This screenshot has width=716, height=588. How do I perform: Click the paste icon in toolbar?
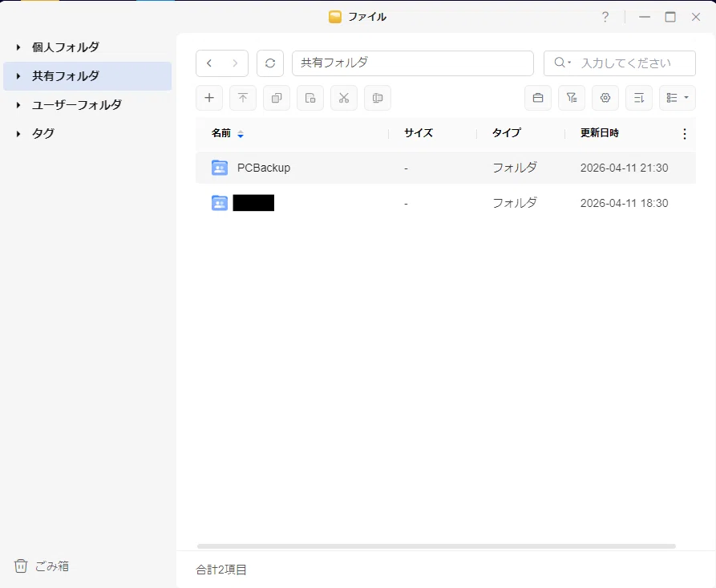tap(310, 98)
